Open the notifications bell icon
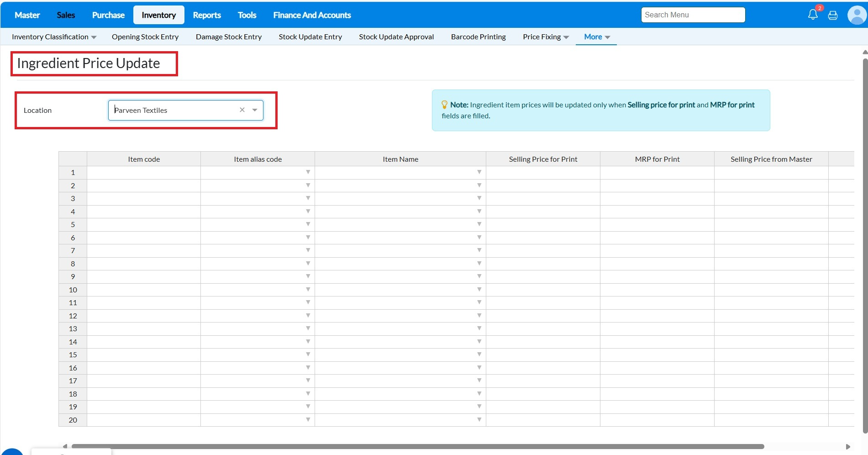 pos(813,15)
